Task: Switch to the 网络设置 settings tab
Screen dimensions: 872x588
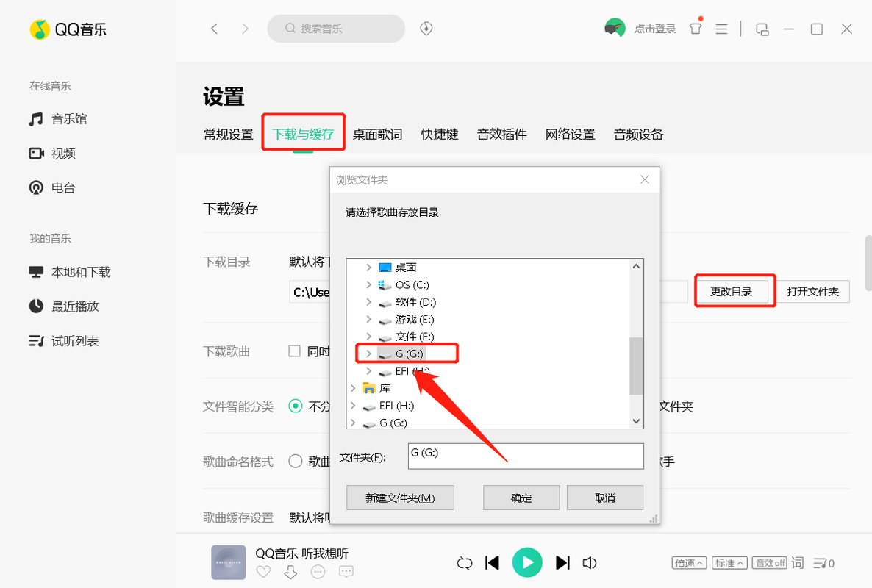Action: point(570,135)
